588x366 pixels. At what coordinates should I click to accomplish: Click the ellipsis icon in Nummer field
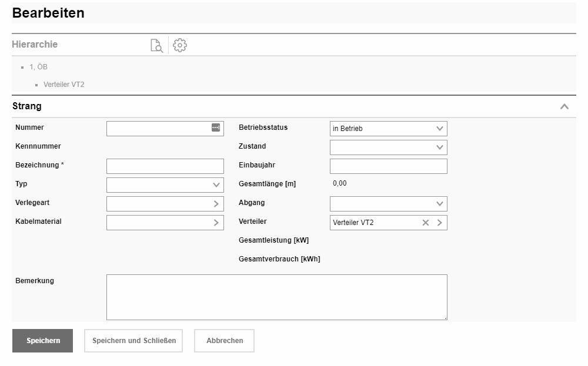(216, 128)
